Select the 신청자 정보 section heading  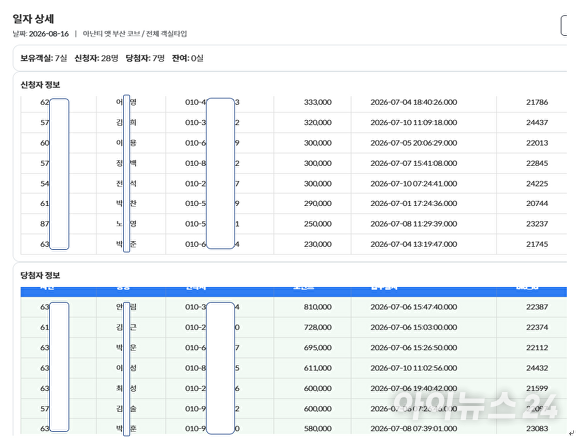(40, 85)
